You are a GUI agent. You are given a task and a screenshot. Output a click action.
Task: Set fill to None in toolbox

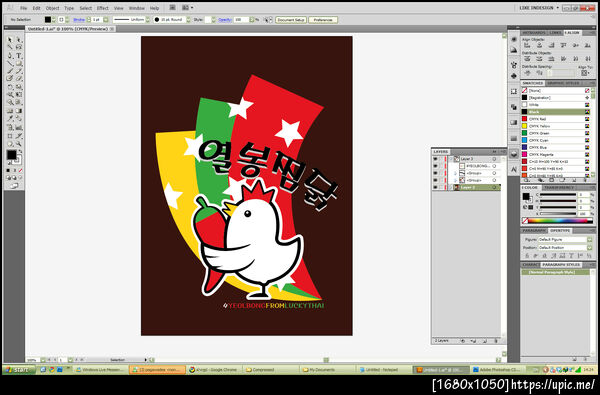tap(20, 170)
